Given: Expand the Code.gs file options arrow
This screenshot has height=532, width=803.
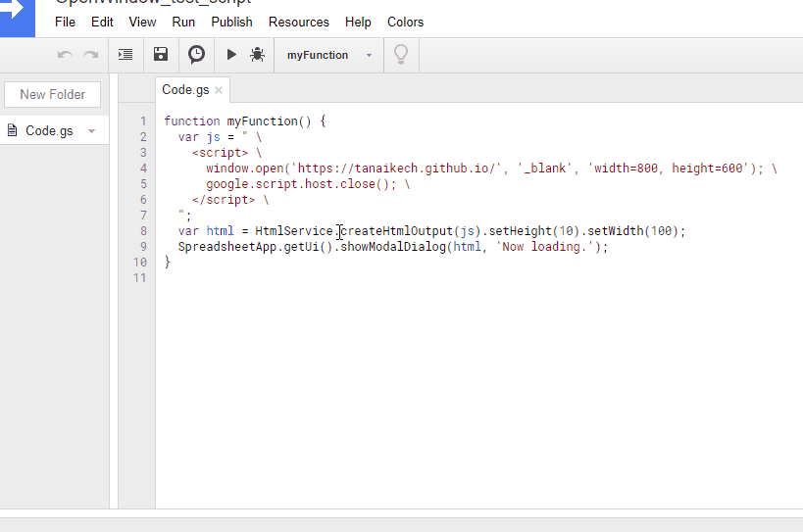Looking at the screenshot, I should point(91,131).
